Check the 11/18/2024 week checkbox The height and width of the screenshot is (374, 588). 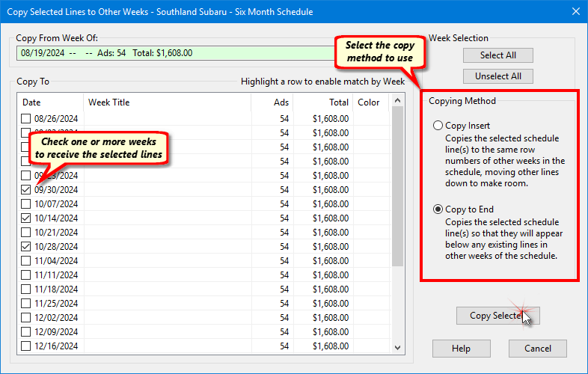tap(25, 289)
